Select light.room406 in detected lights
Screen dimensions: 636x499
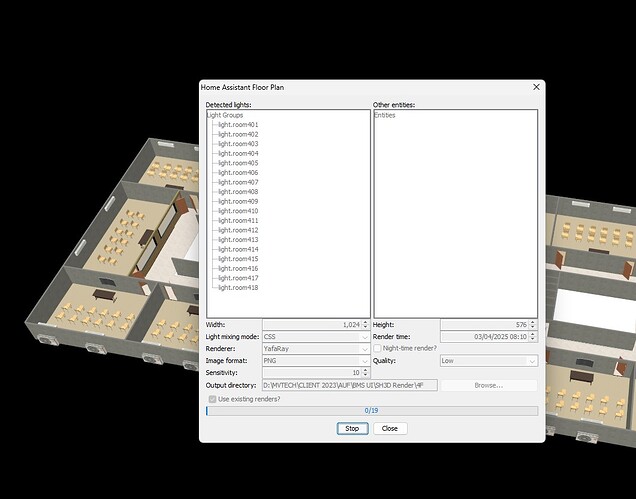[x=238, y=173]
